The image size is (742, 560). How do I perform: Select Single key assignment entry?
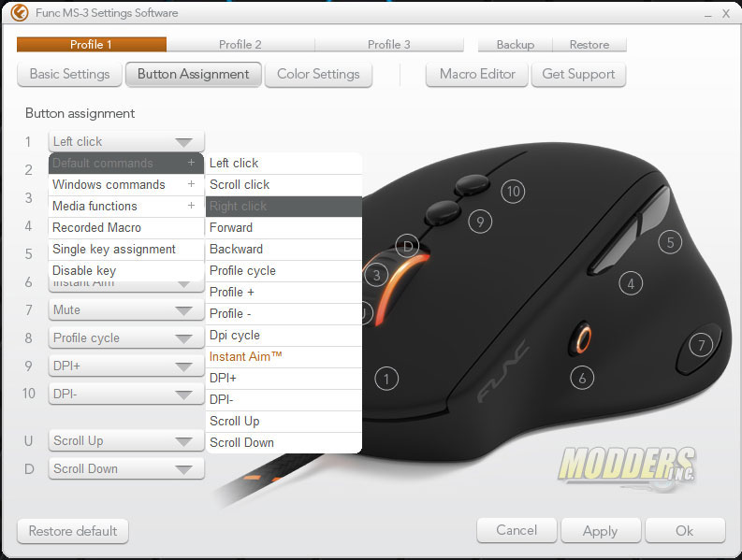[x=126, y=249]
